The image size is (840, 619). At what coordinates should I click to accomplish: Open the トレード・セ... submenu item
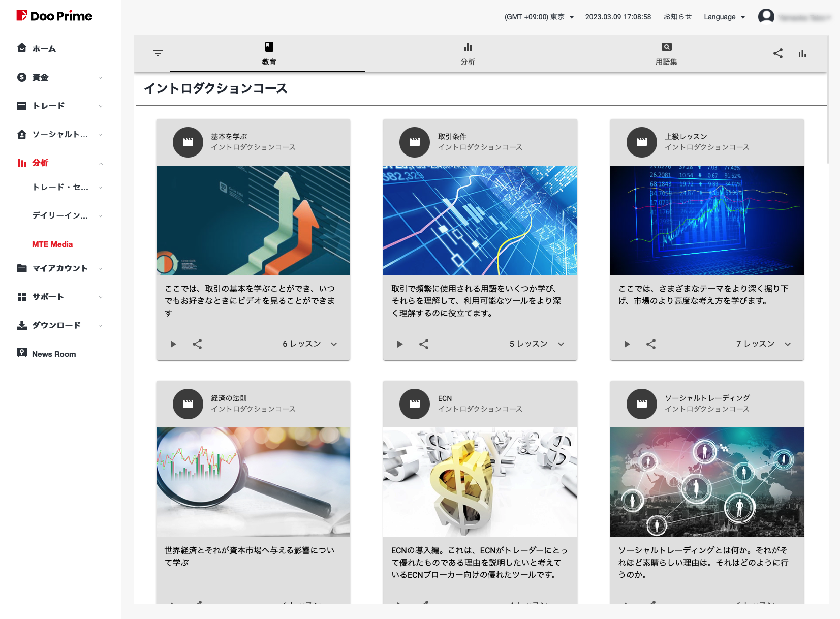pyautogui.click(x=60, y=187)
